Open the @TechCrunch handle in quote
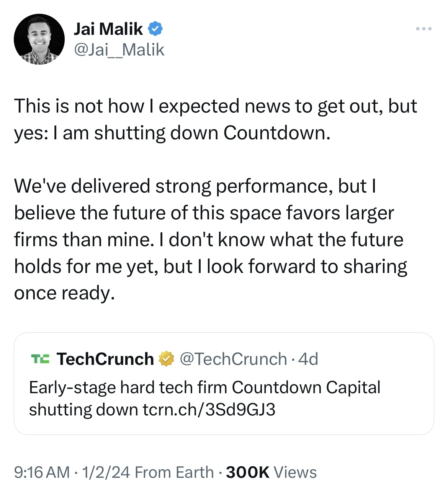The height and width of the screenshot is (487, 448). point(233,359)
